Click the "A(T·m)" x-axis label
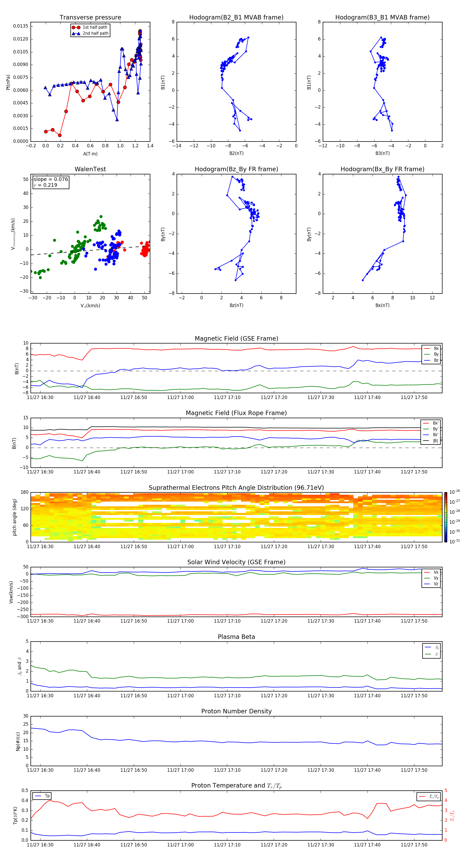Image resolution: width=473 pixels, height=868 pixels. [x=90, y=154]
